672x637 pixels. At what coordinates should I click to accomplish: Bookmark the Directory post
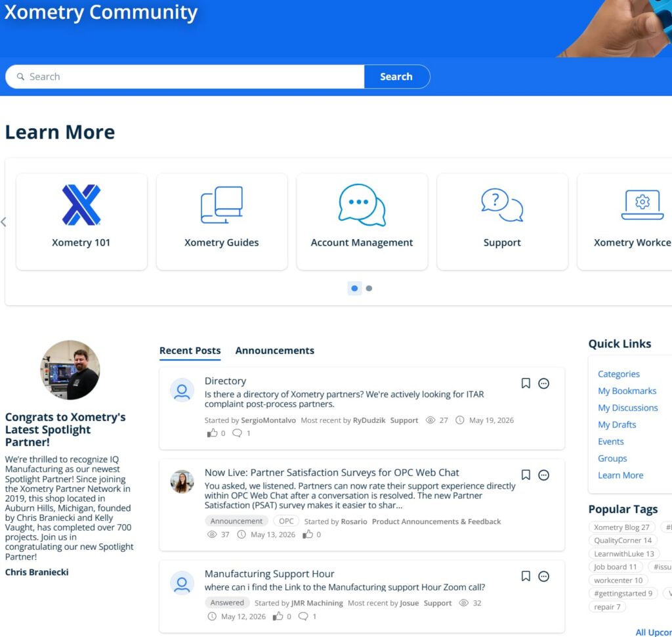[x=526, y=383]
